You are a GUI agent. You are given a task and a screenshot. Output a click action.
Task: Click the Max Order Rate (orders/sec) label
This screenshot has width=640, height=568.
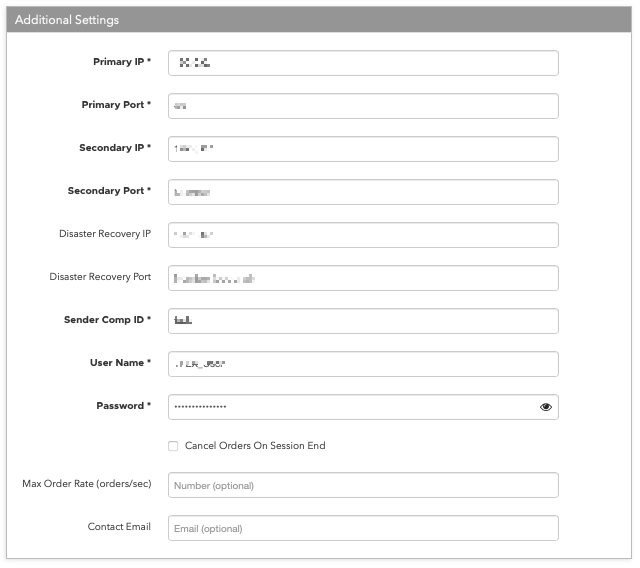[87, 484]
